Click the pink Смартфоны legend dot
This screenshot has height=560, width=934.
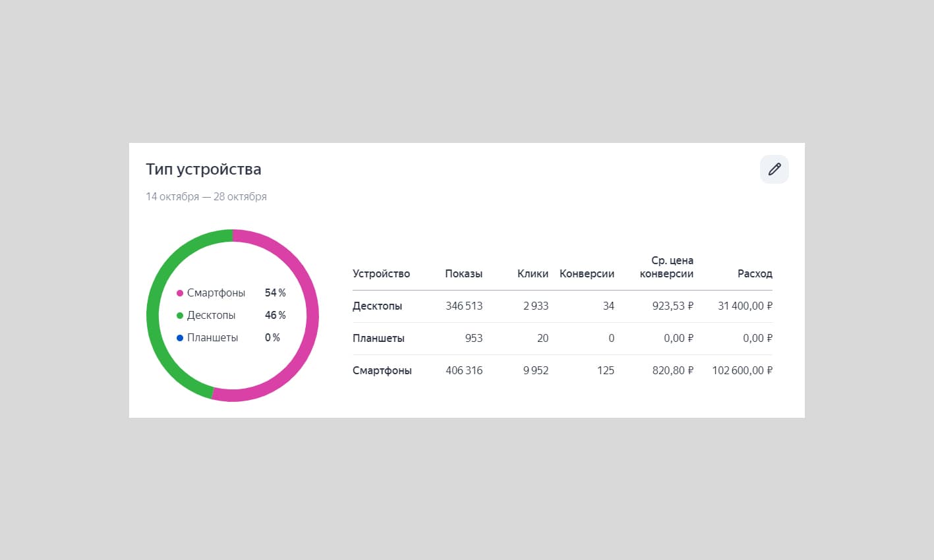[180, 293]
